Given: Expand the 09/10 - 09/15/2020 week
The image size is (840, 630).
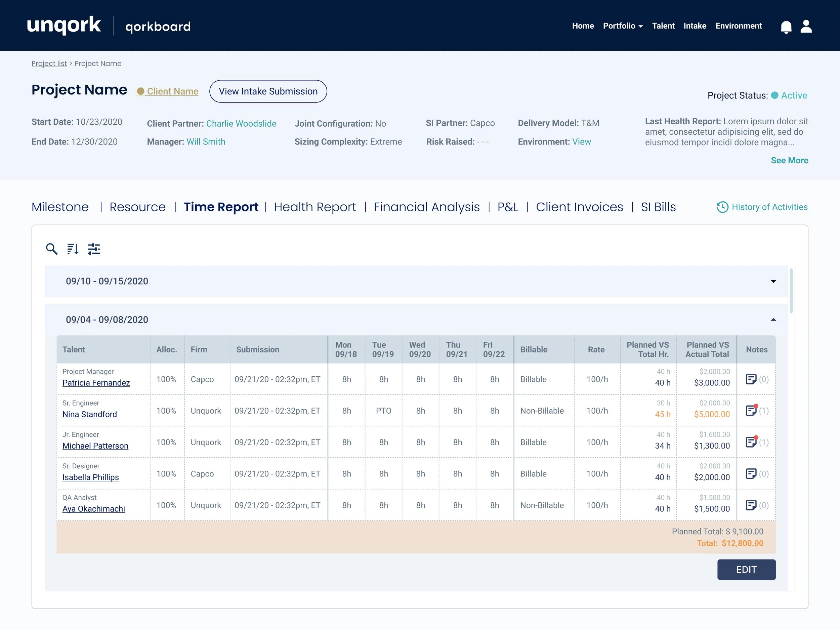Looking at the screenshot, I should click(773, 281).
